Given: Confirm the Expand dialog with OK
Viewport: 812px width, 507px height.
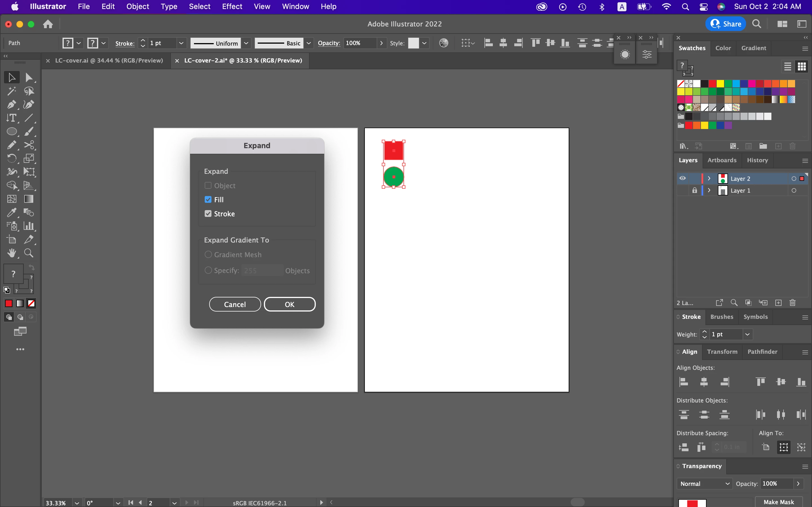Looking at the screenshot, I should (x=290, y=304).
